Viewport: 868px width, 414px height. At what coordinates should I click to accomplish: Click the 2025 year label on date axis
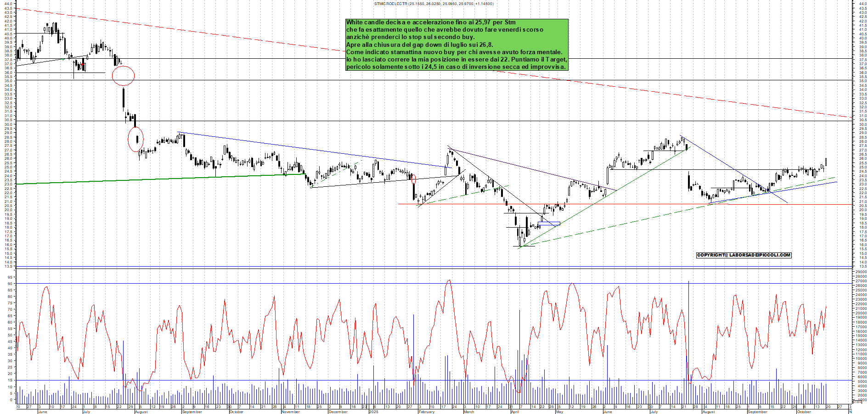(x=373, y=412)
